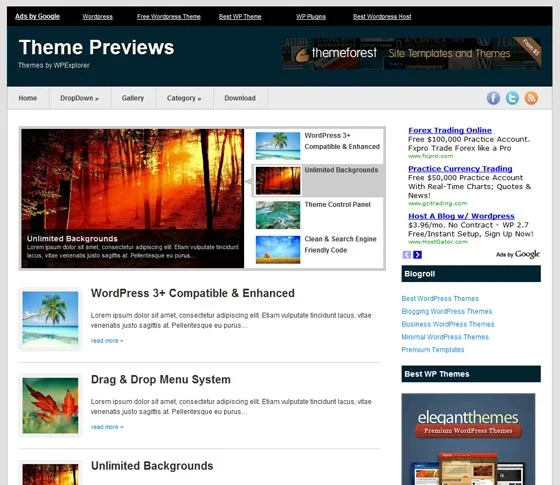Click the Theme Previews site title

click(x=96, y=48)
